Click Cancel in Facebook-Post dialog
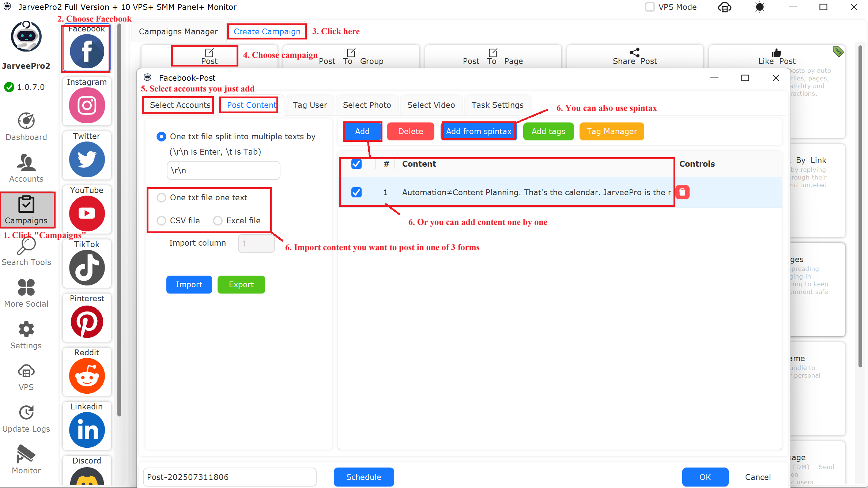 point(758,477)
